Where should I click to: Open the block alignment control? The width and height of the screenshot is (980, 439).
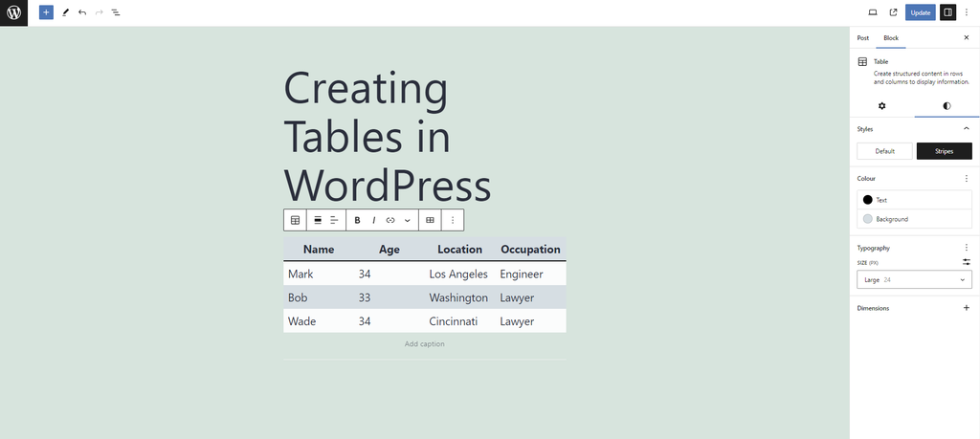coord(318,220)
